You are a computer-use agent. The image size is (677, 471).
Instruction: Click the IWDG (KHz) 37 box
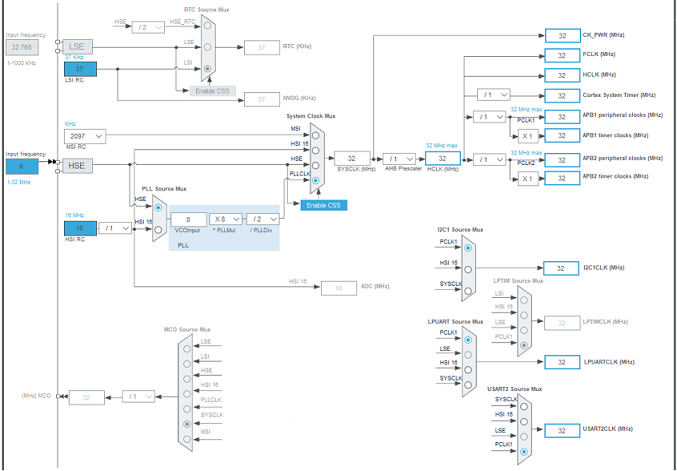(262, 99)
